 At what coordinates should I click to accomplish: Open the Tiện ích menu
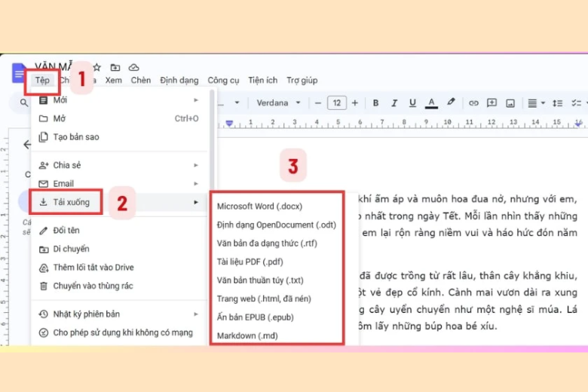[x=262, y=80]
